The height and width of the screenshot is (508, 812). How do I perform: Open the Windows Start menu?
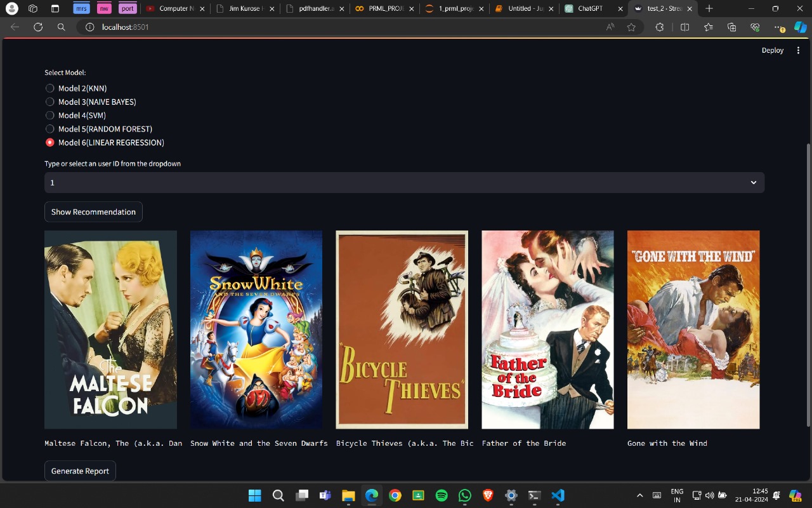coord(254,495)
